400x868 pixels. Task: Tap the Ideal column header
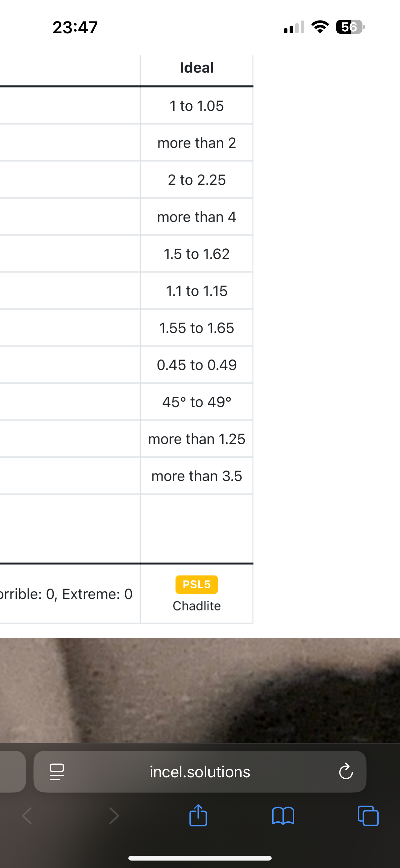197,68
